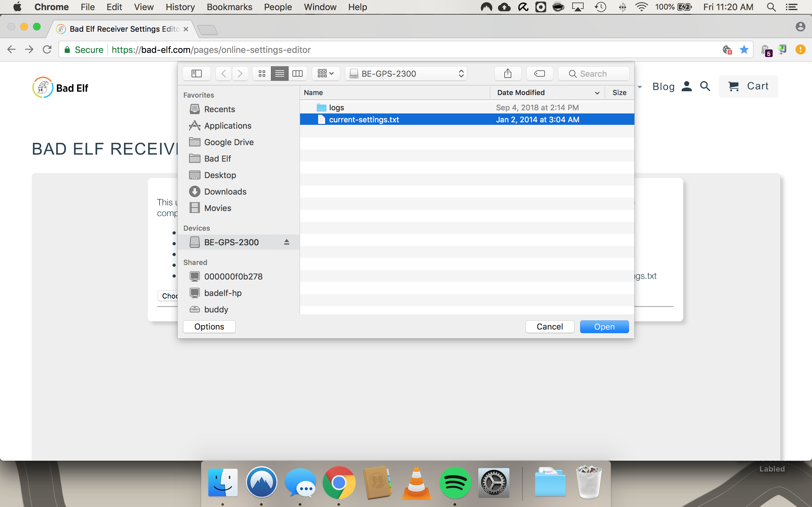This screenshot has height=507, width=812.
Task: Select list view mode button
Action: (279, 74)
